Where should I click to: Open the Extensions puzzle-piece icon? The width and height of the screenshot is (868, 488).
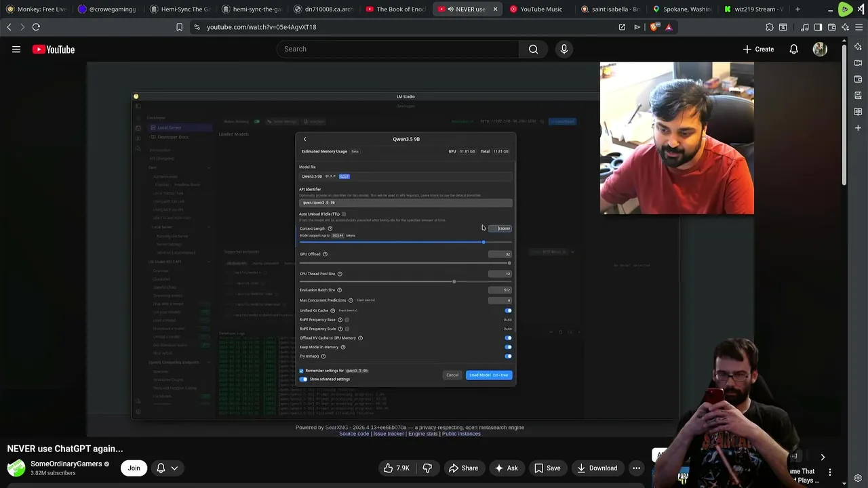[x=770, y=27]
